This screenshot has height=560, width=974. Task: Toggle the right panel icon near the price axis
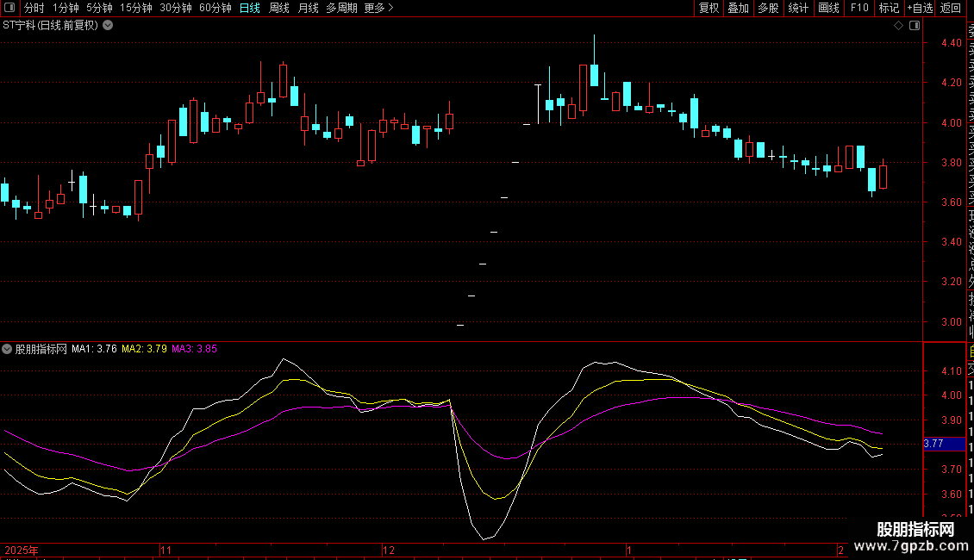(914, 26)
